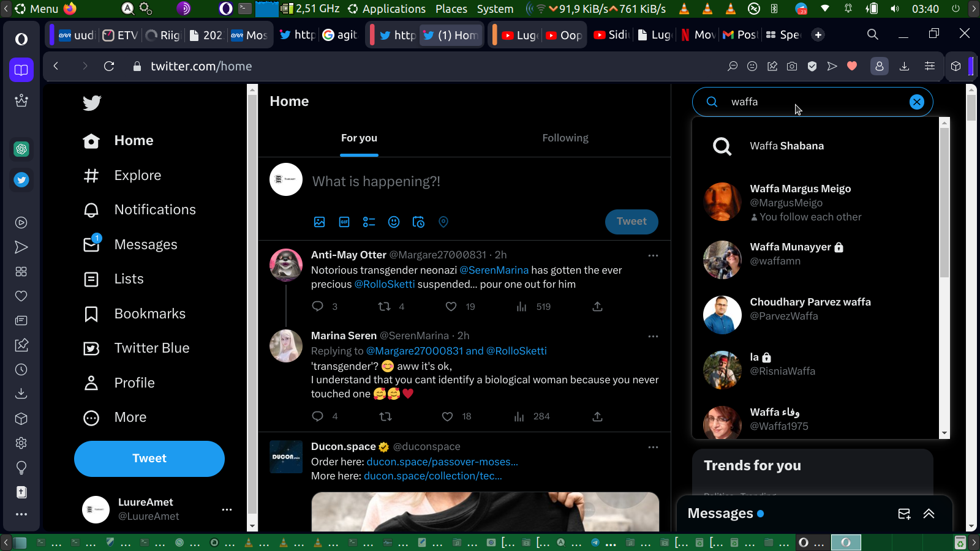Expand the More navigation menu
Viewport: 980px width, 551px height.
(x=115, y=418)
